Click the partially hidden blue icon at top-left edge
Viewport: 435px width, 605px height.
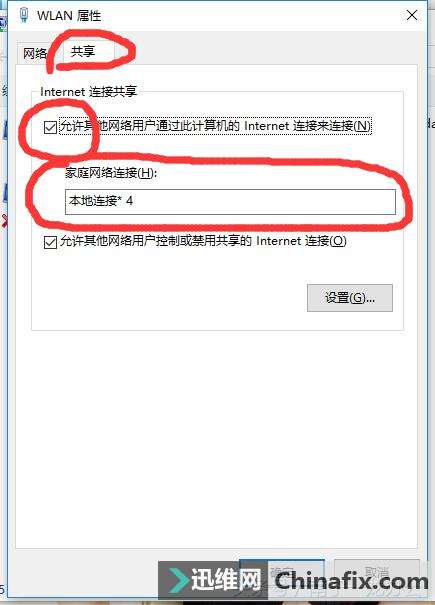(x=3, y=25)
